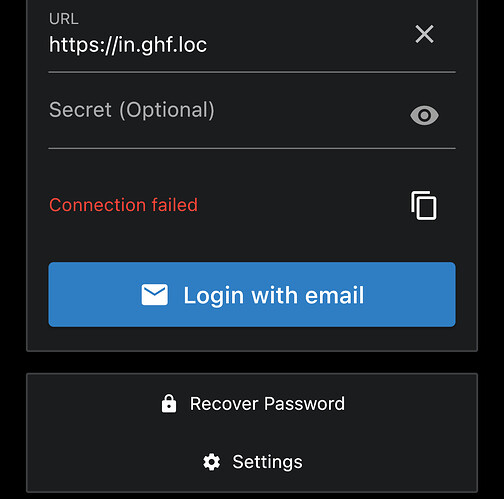Copy the connection error with the copy icon
Viewport: 504px width, 499px height.
[x=424, y=205]
